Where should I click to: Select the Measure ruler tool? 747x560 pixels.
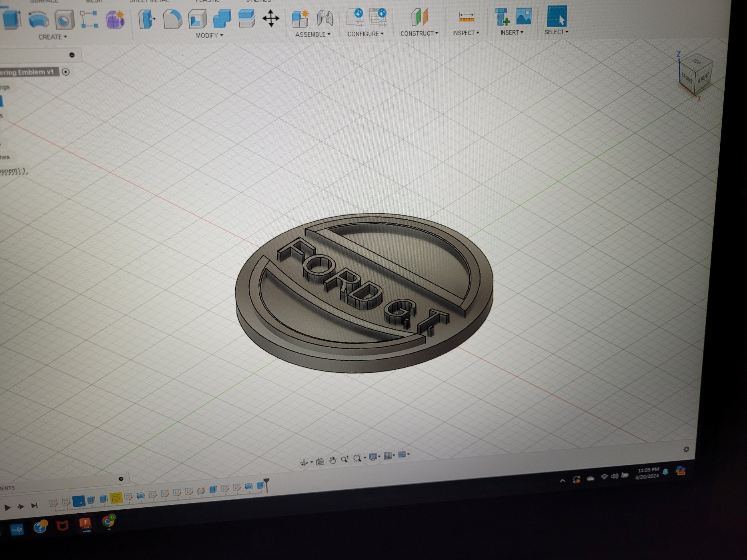click(467, 17)
